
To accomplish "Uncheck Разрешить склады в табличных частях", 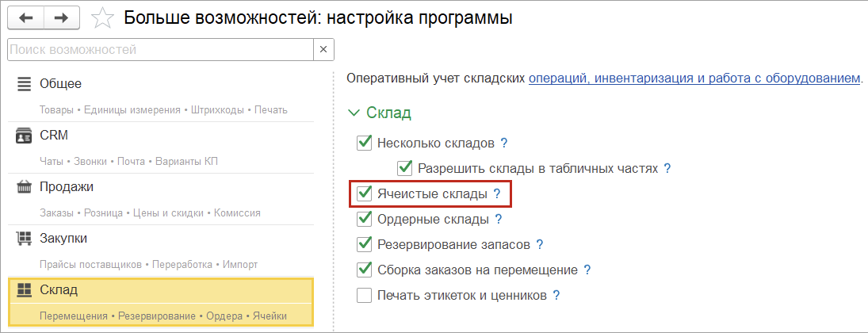I will coord(405,168).
